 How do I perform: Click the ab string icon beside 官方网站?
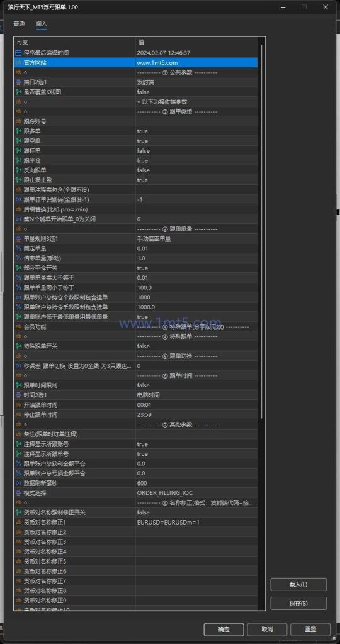[18, 62]
